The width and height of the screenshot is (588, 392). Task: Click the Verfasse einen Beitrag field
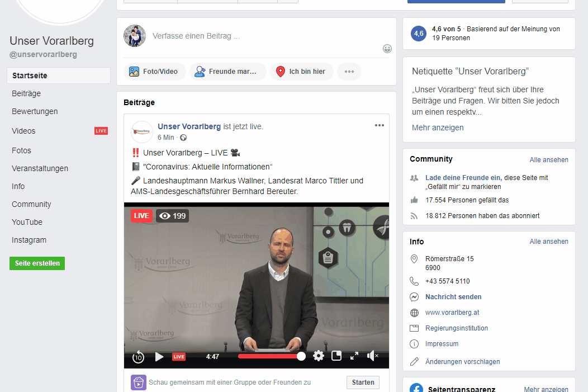click(196, 36)
